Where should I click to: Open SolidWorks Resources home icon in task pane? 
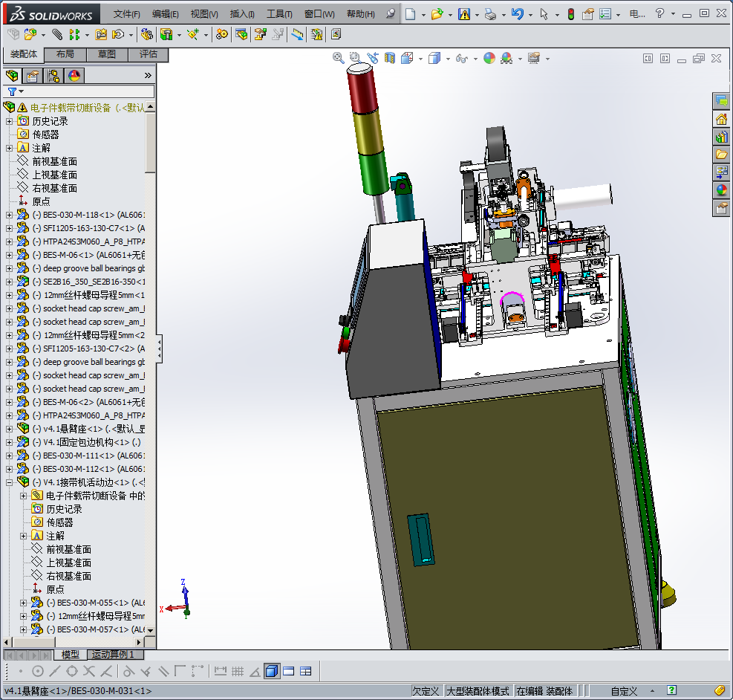721,120
